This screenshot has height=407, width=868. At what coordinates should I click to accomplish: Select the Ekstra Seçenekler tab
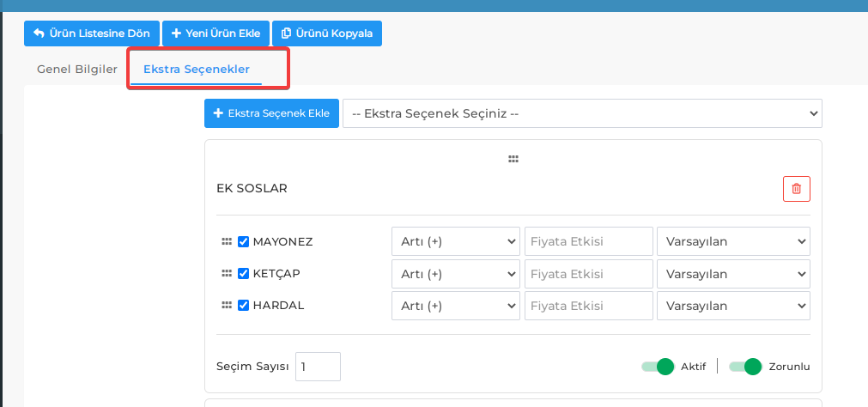coord(197,70)
